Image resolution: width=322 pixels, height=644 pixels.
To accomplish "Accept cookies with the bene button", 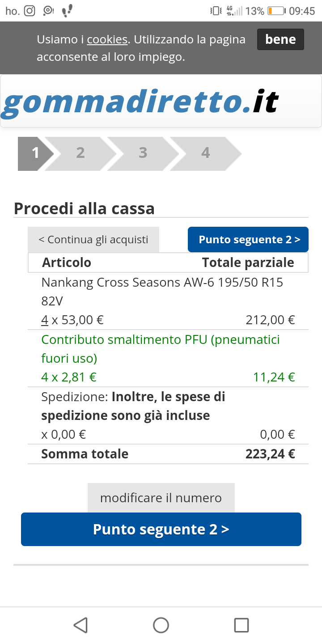I will (280, 39).
